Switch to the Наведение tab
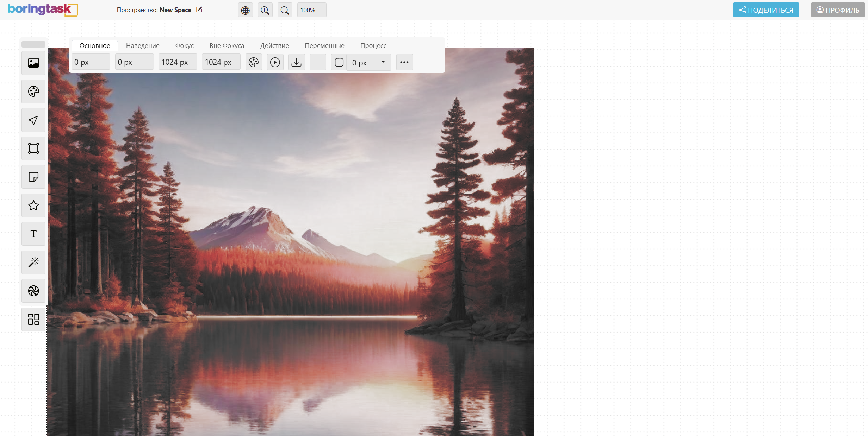This screenshot has width=868, height=436. click(x=143, y=45)
